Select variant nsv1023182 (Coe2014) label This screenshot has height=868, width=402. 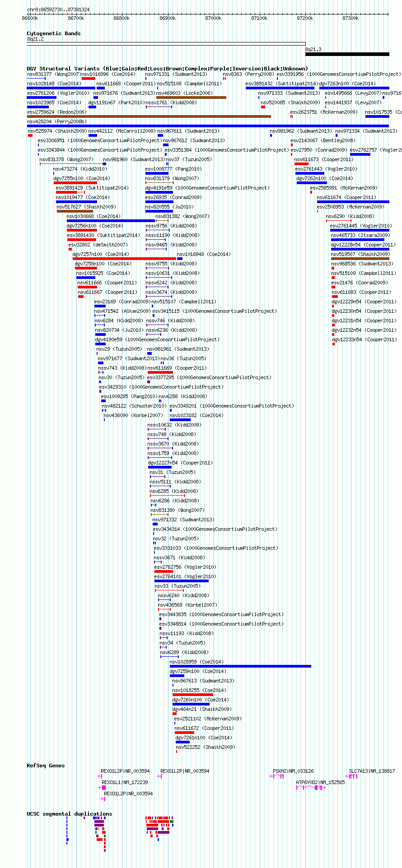(196, 415)
